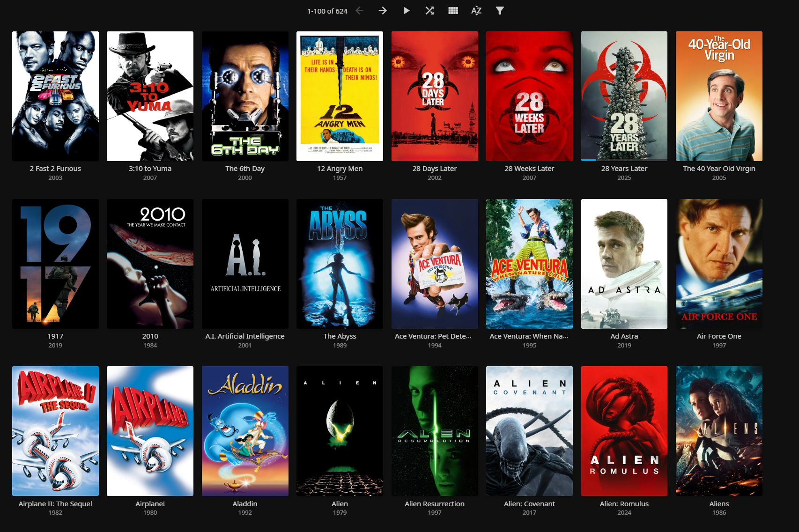The image size is (799, 532).
Task: Select The 40-Year-Old Virgin poster
Action: click(x=719, y=96)
